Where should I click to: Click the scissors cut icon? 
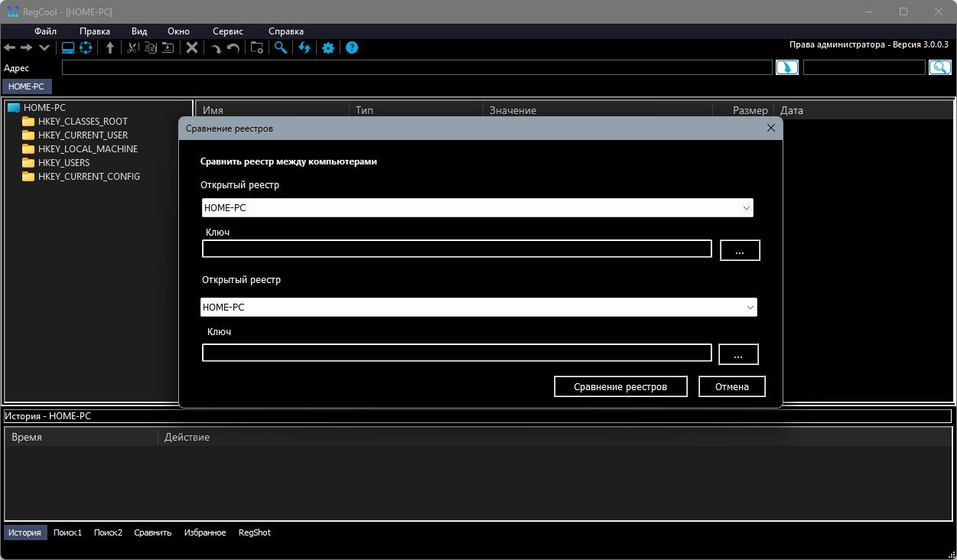(x=132, y=48)
